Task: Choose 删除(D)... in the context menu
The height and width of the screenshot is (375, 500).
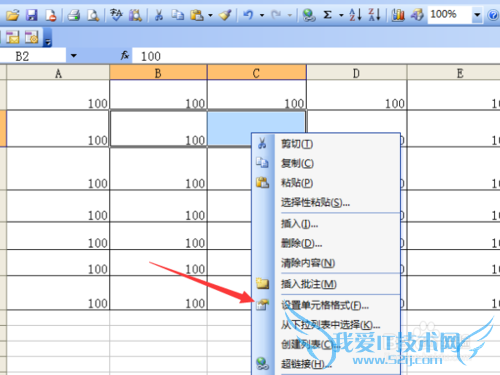Action: [x=327, y=243]
